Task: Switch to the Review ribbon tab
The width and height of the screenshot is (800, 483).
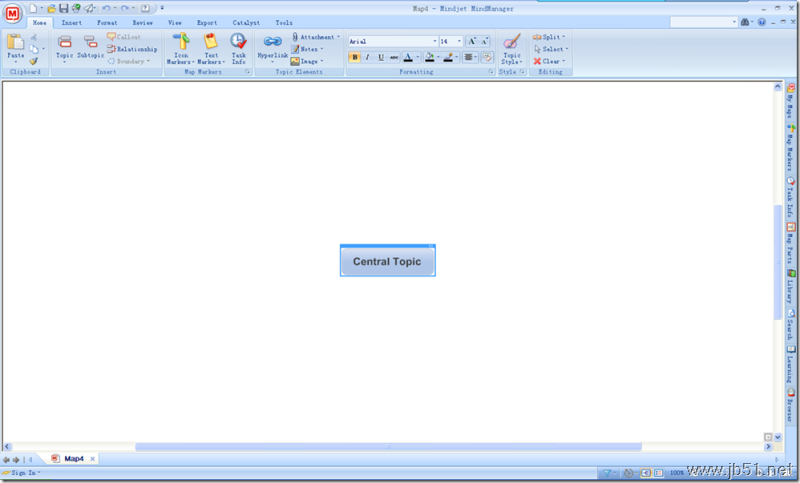Action: coord(142,22)
